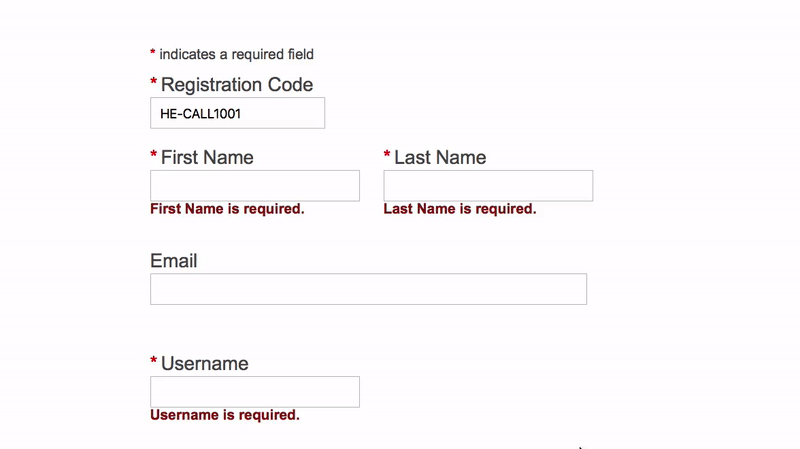Click the partially visible pointer arrow at the bottom edge
Screen dimensions: 800x449
coord(581,447)
